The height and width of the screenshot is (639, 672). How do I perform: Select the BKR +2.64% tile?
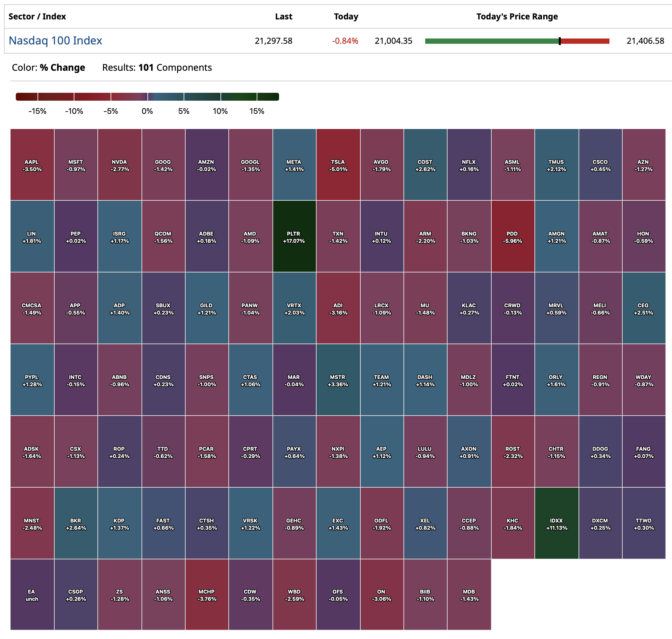click(76, 523)
